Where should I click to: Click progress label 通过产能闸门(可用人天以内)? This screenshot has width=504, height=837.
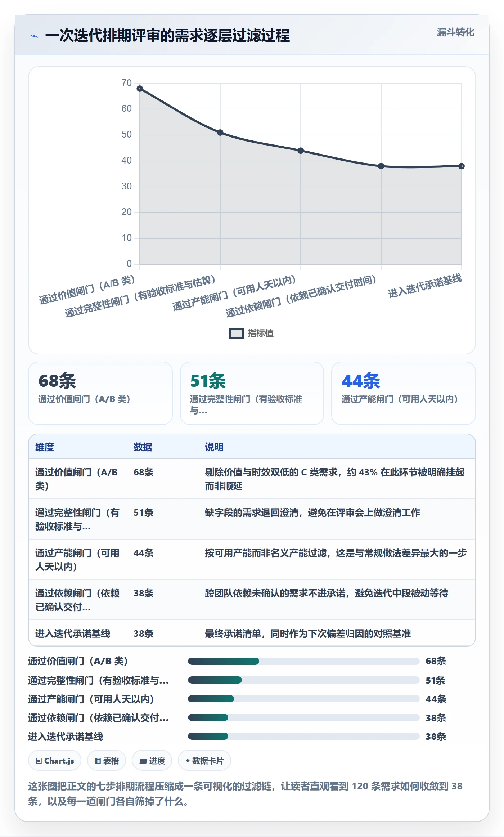91,699
